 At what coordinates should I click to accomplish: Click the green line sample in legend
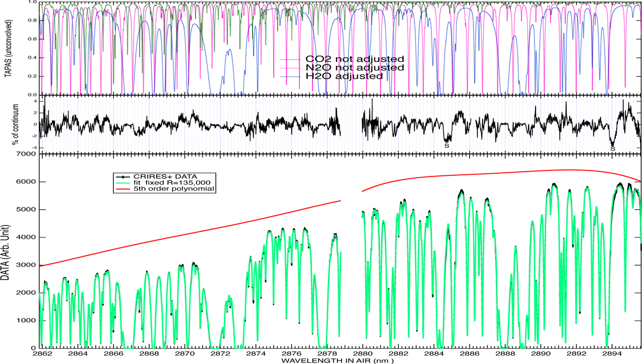tap(123, 182)
